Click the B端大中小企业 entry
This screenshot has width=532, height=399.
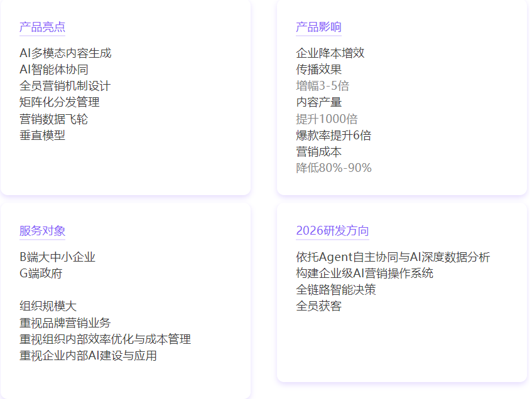click(x=57, y=257)
